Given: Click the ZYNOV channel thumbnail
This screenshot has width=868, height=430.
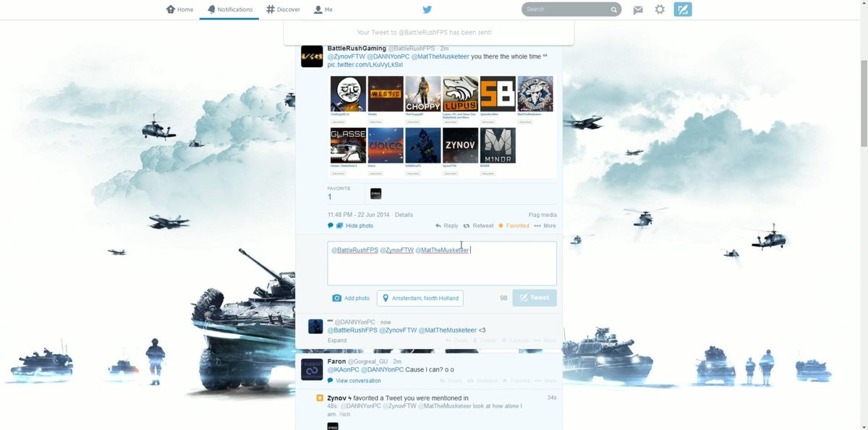Looking at the screenshot, I should 460,146.
